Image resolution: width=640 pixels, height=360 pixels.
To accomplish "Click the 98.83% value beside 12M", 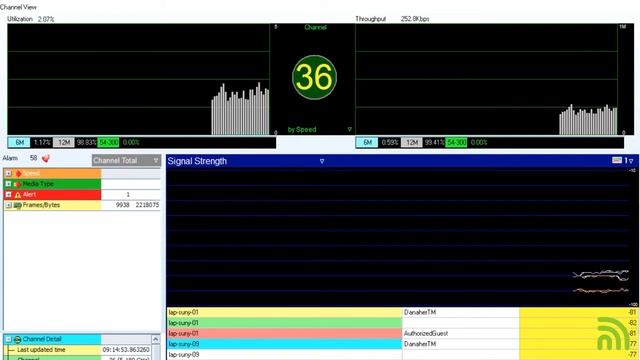I will [x=86, y=142].
